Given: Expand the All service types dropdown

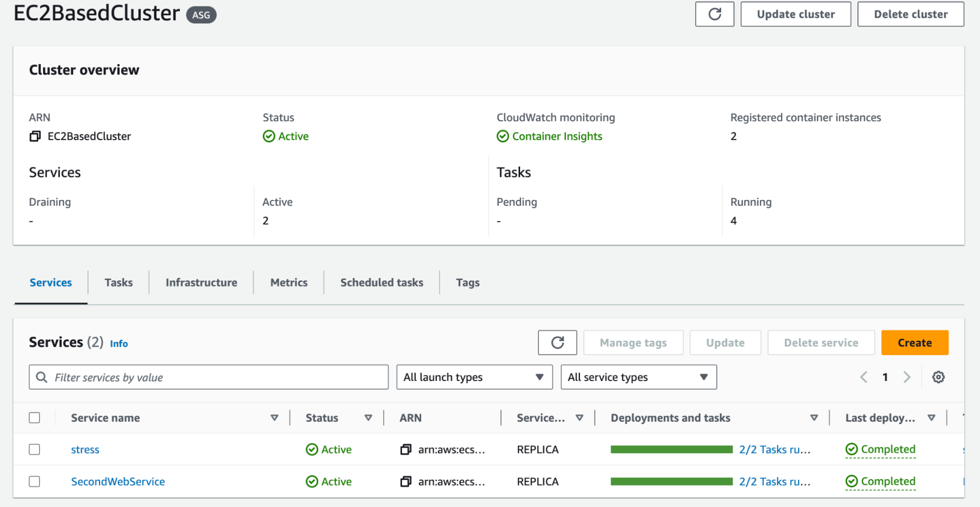Looking at the screenshot, I should [638, 377].
